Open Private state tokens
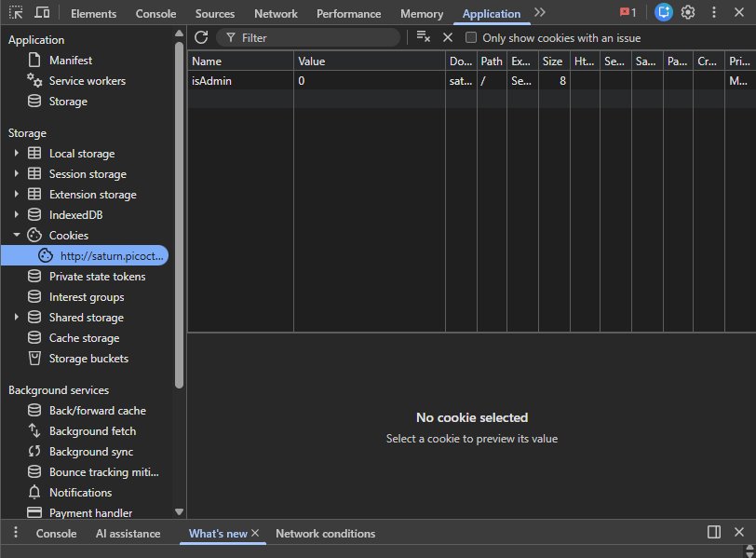This screenshot has width=756, height=558. [x=97, y=277]
